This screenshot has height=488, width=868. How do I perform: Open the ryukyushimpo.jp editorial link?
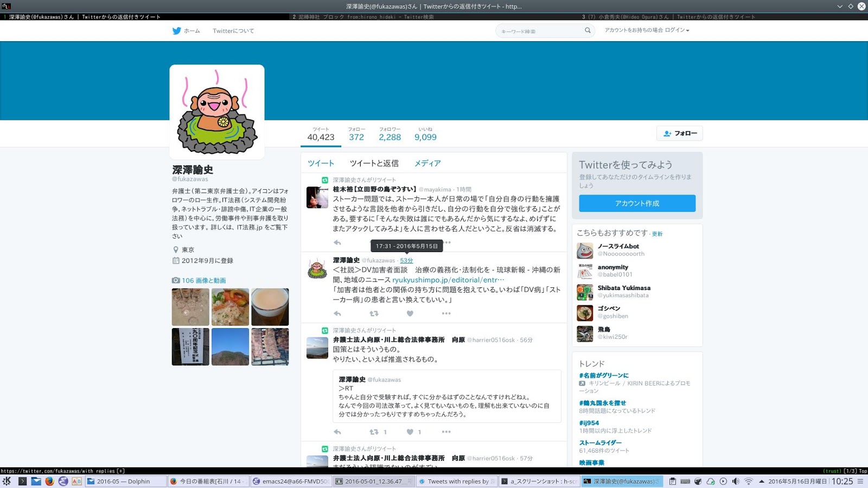[448, 280]
